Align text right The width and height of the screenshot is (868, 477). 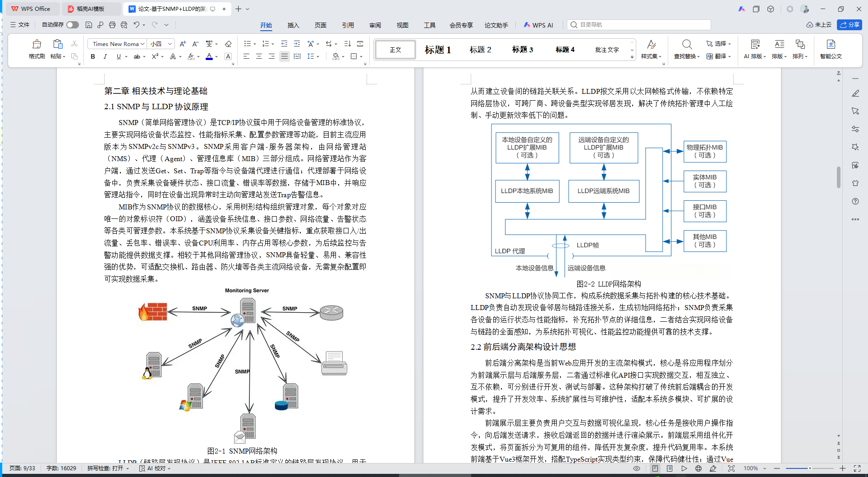point(271,56)
